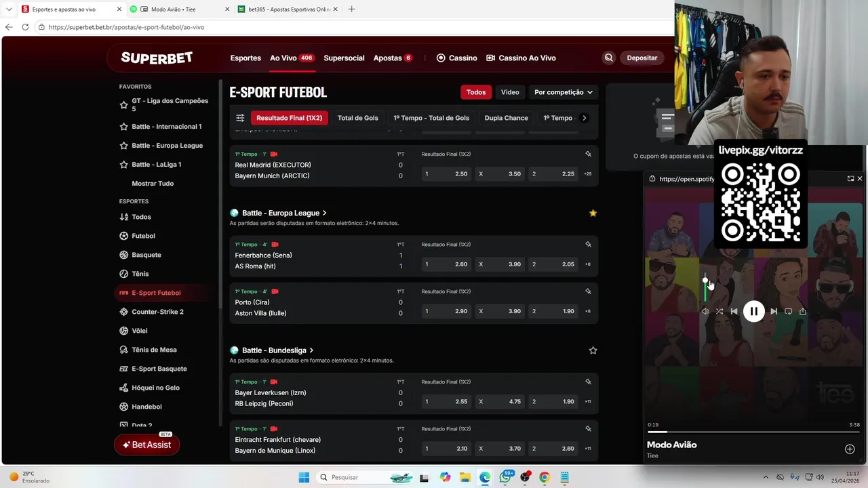Open Hóquei no Gelo in sports sidebar
868x488 pixels.
point(155,388)
